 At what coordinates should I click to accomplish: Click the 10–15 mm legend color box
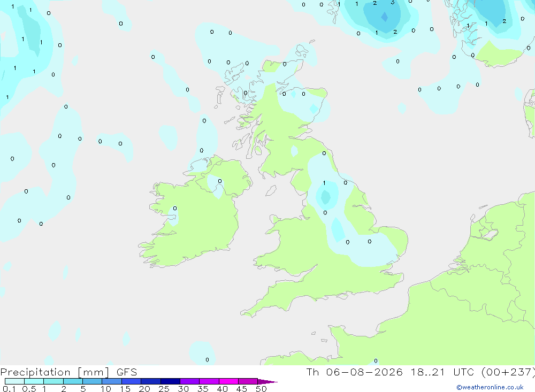click(x=112, y=381)
